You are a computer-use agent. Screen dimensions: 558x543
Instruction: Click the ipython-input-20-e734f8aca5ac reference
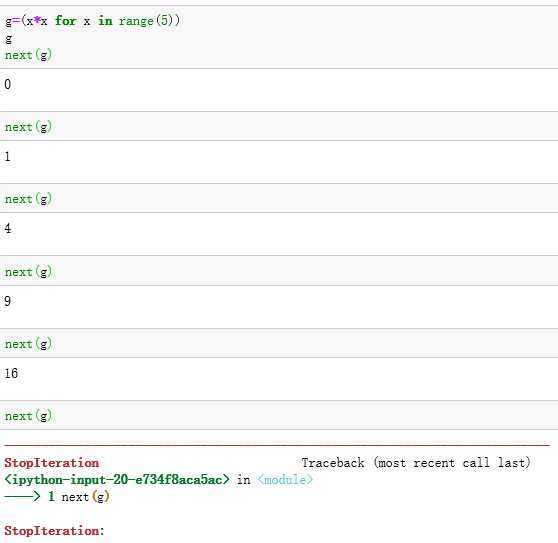(117, 480)
